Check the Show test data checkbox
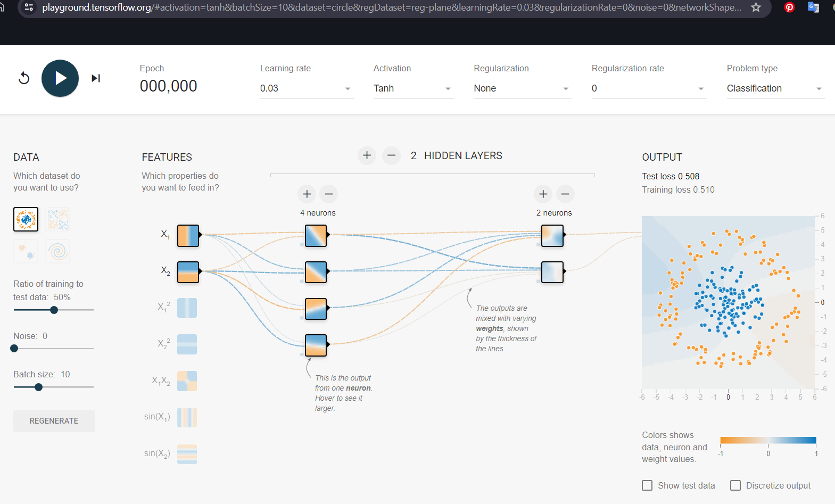Image resolution: width=835 pixels, height=504 pixels. pyautogui.click(x=647, y=485)
